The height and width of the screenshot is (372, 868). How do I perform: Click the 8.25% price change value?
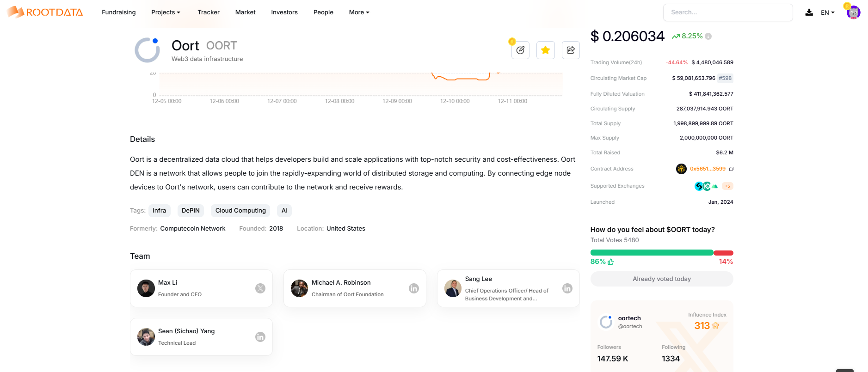[692, 36]
